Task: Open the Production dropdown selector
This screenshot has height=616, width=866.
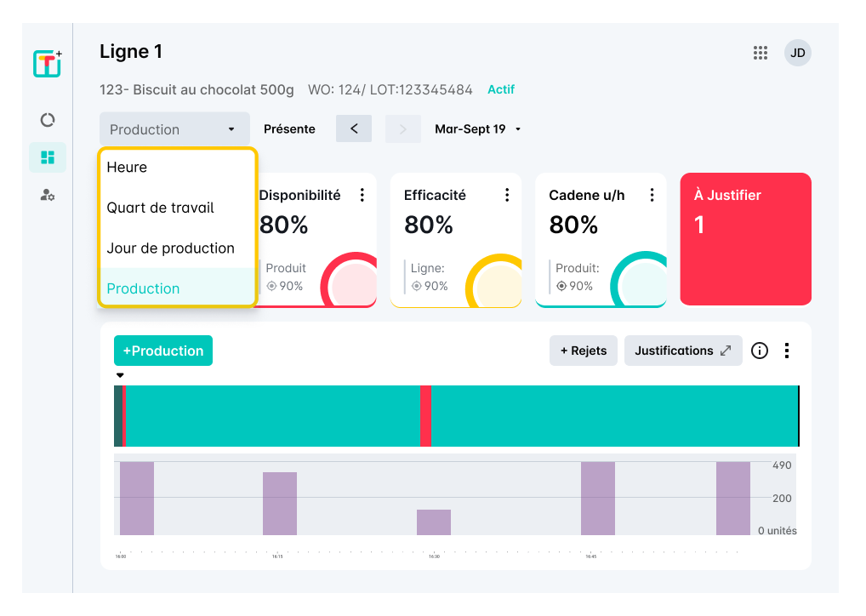Action: [x=174, y=129]
